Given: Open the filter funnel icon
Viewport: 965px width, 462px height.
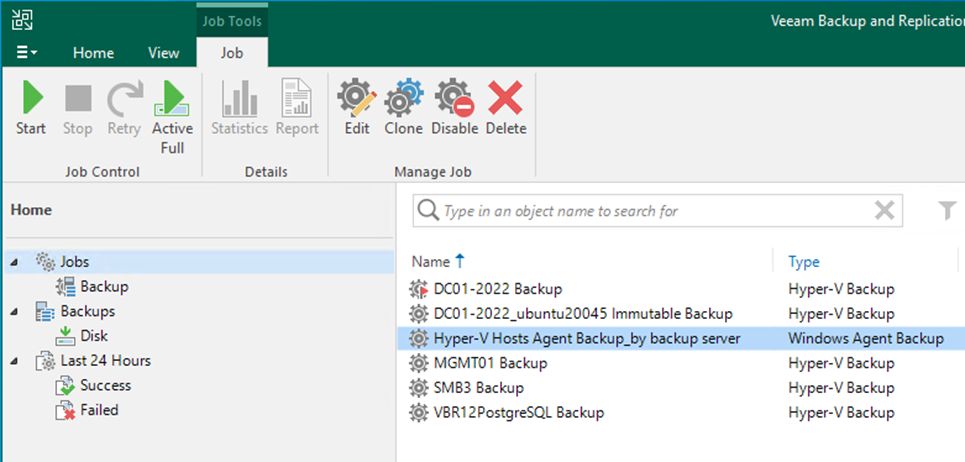Looking at the screenshot, I should pos(948,211).
